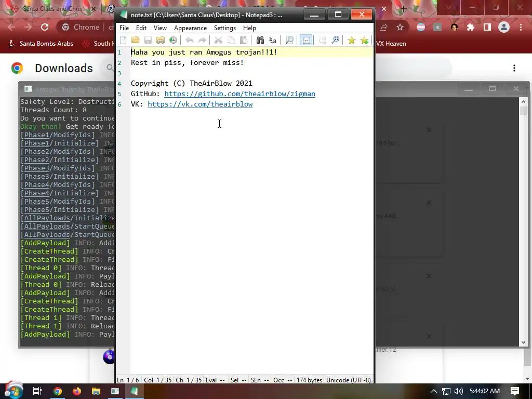Click Chrome's Forward arrow

click(28, 27)
